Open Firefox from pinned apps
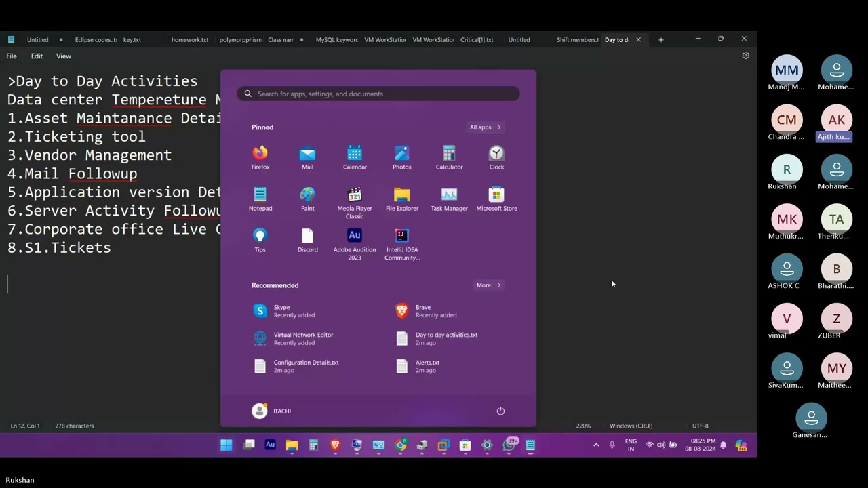868x488 pixels. point(260,158)
